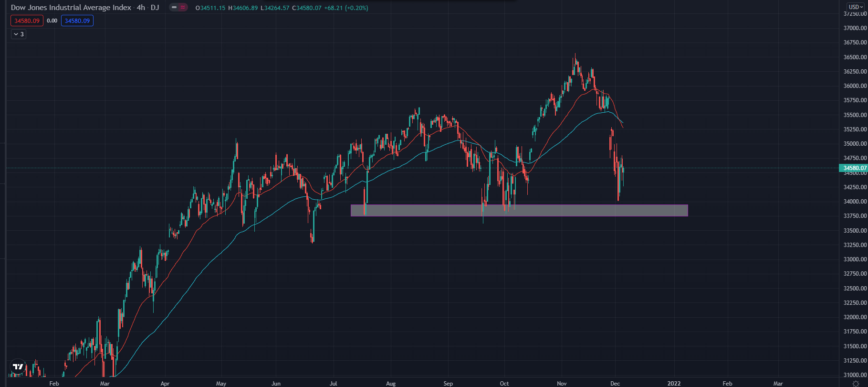Click the open value O34511.15 in legend
This screenshot has height=387, width=868.
pyautogui.click(x=210, y=8)
